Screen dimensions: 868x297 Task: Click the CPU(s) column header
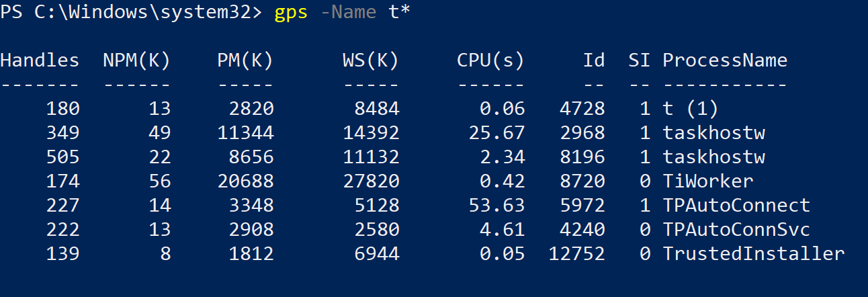(x=491, y=61)
